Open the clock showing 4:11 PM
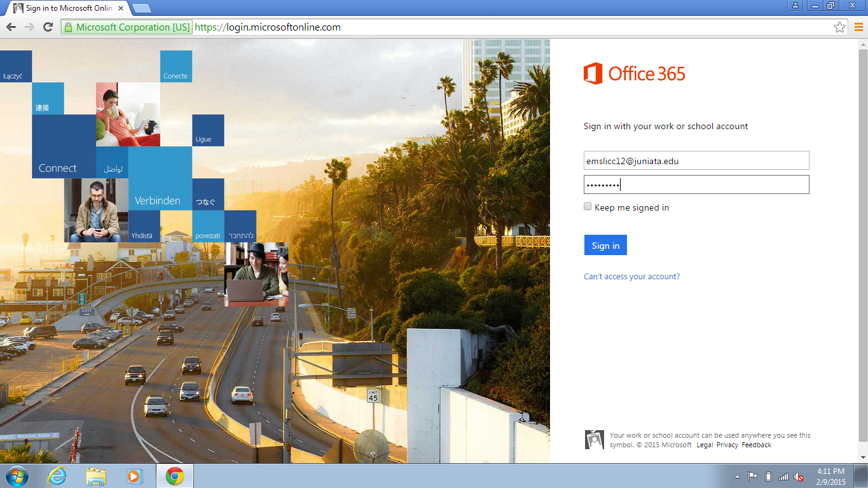Screen dimensions: 868x488 point(831,477)
